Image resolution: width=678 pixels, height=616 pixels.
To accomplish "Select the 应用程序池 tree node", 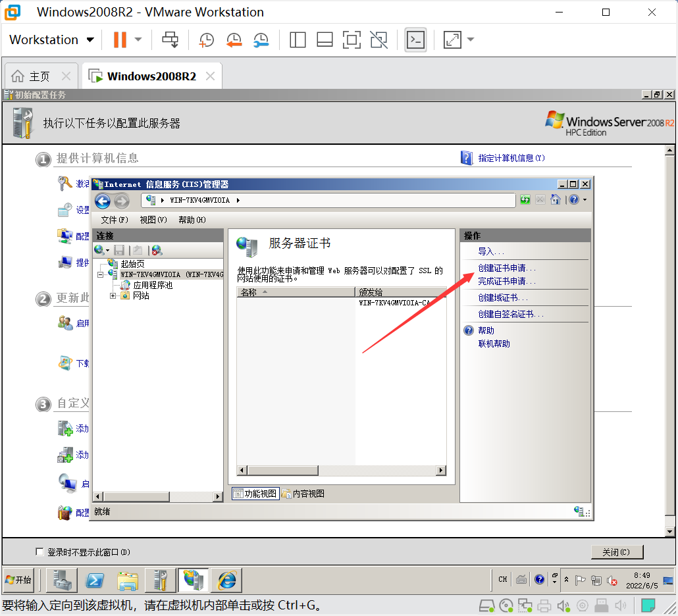I will point(153,286).
